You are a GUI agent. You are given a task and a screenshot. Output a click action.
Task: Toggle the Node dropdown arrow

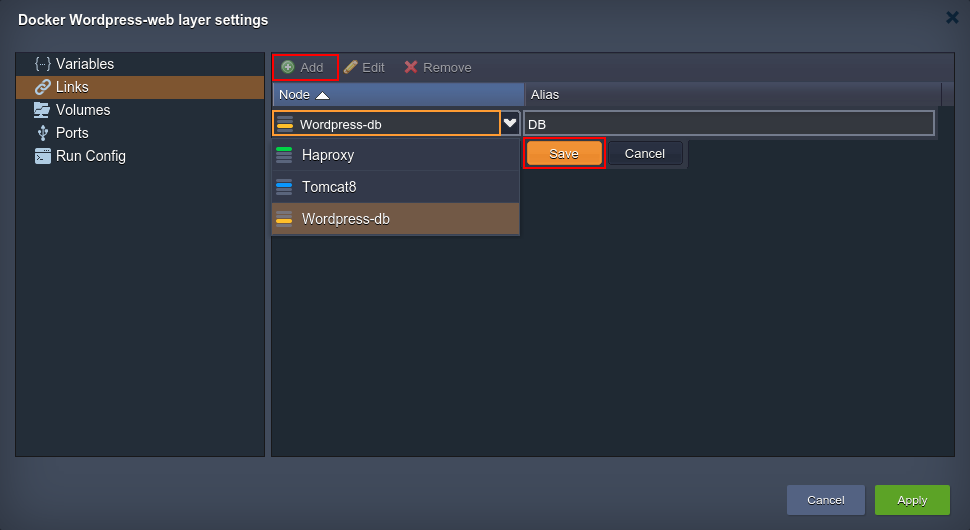click(510, 123)
